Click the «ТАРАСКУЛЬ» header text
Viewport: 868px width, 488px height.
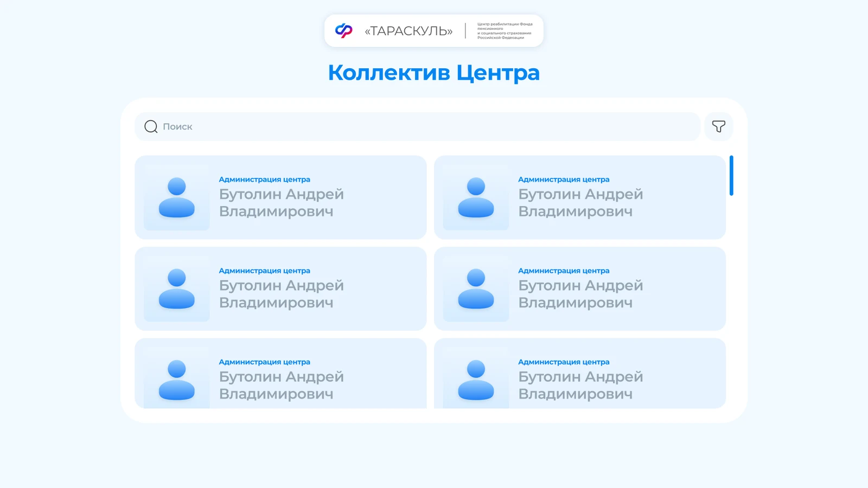tap(409, 31)
